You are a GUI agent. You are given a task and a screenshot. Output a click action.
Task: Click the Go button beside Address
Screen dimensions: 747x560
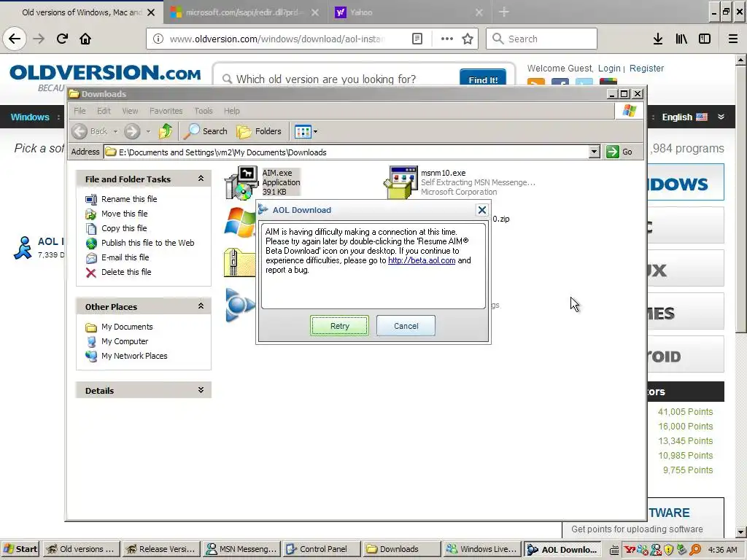point(619,152)
